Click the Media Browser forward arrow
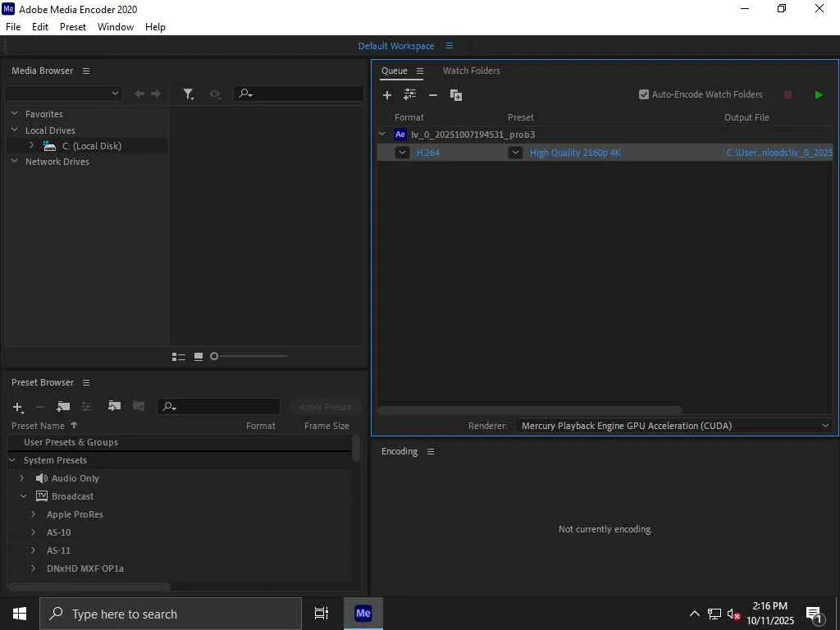Screen dimensions: 840x630 coord(156,94)
